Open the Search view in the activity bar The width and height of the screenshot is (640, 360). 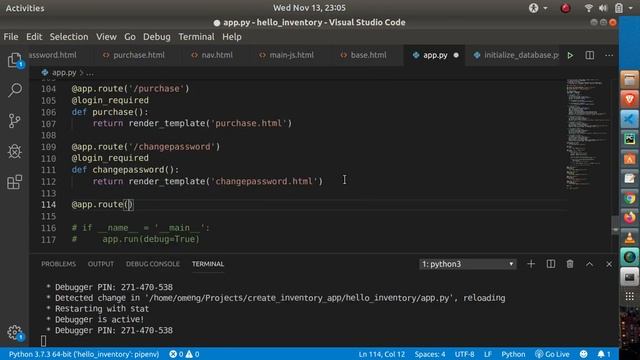(15, 90)
